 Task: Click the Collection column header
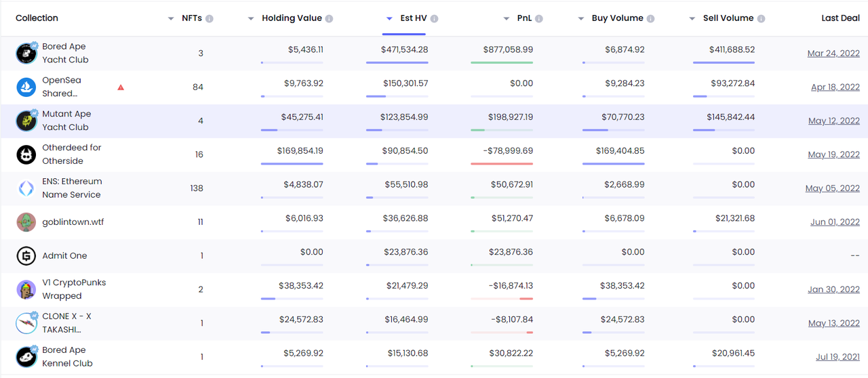coord(37,18)
